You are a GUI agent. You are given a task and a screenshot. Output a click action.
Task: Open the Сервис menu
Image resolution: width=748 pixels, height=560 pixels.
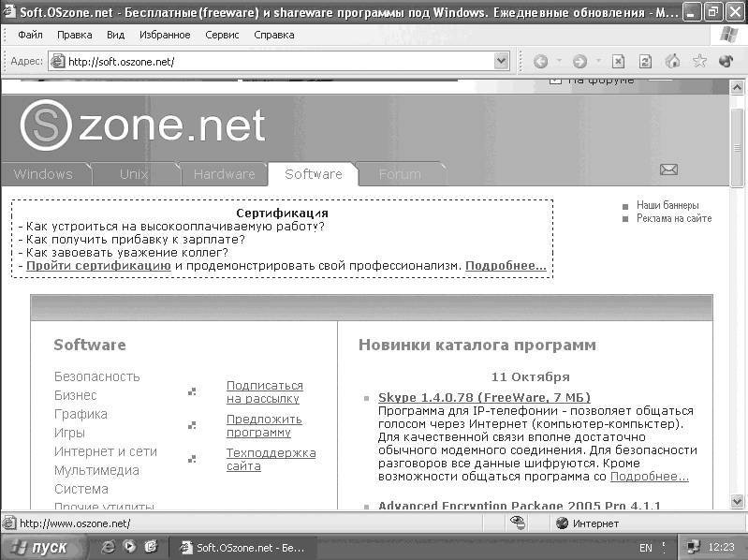click(222, 35)
